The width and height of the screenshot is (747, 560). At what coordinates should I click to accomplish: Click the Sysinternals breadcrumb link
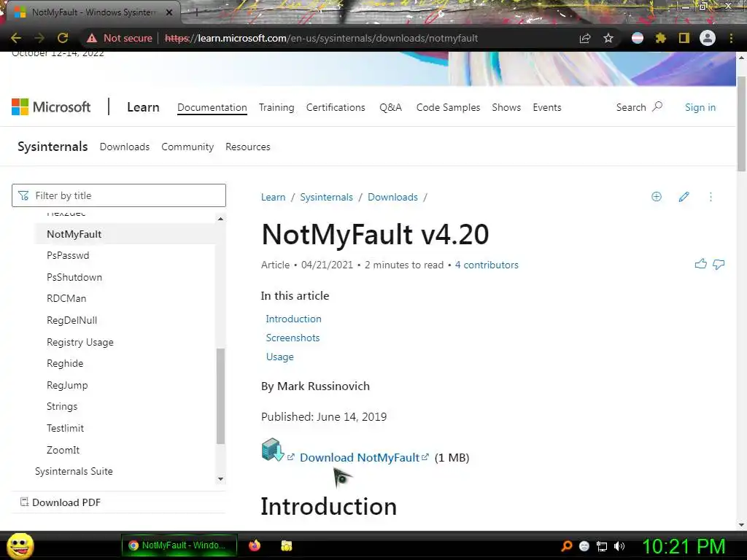[x=326, y=197]
